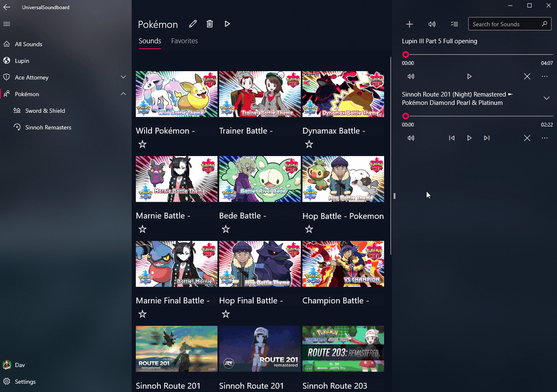Viewport: 557px width, 392px height.
Task: Expand the Sinnoh Route 201 playlist chevron
Action: tap(546, 98)
